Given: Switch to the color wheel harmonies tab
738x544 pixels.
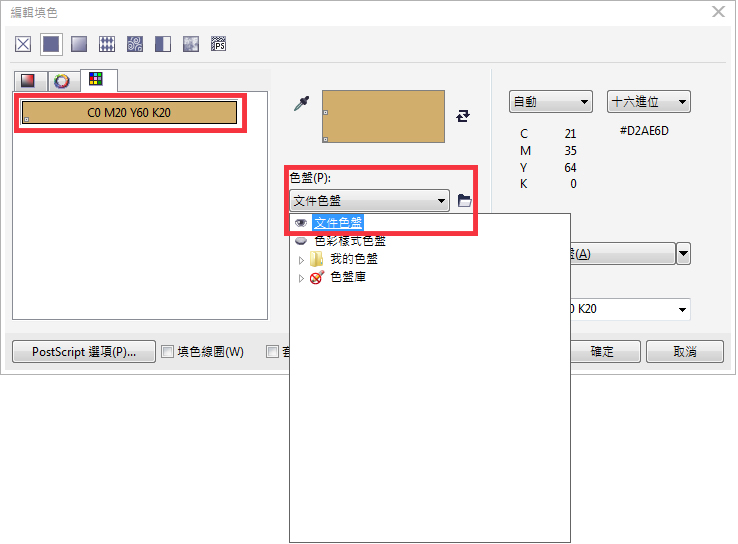Looking at the screenshot, I should [62, 80].
